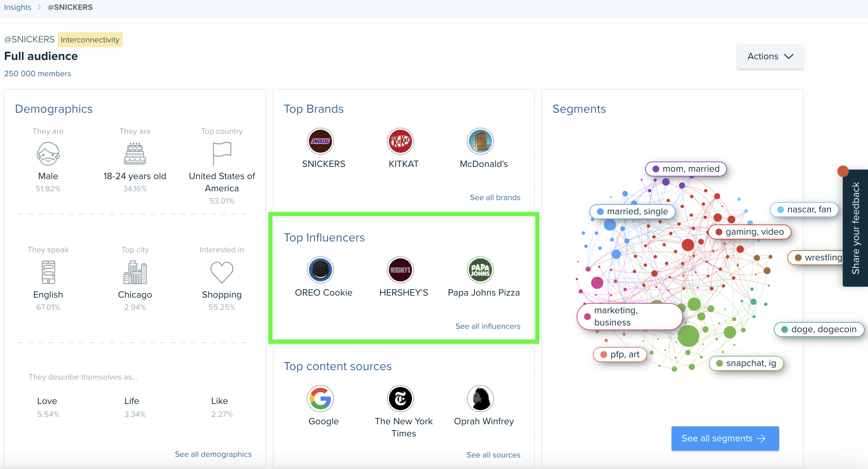
Task: Click the McDonald's brand logo
Action: click(x=480, y=141)
